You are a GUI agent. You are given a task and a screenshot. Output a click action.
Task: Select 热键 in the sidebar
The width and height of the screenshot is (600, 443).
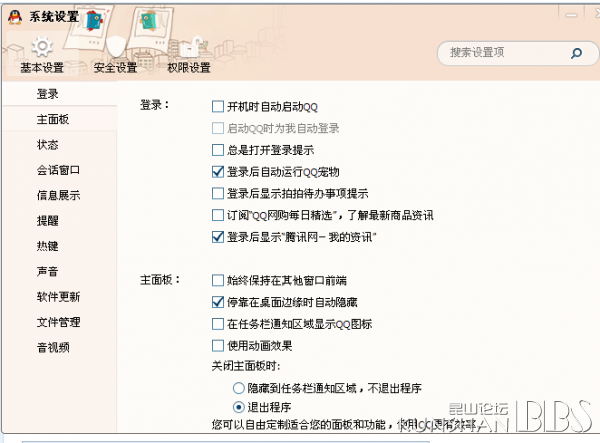[47, 246]
